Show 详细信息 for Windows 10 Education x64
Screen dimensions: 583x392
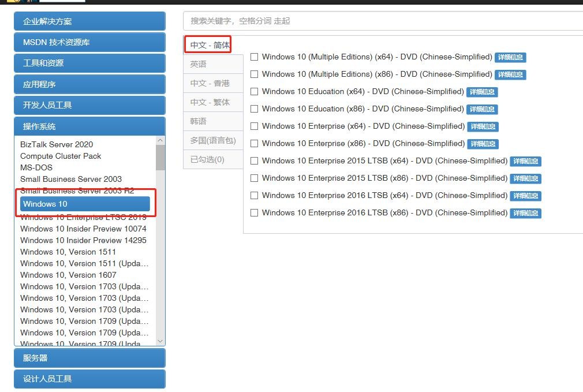[482, 92]
